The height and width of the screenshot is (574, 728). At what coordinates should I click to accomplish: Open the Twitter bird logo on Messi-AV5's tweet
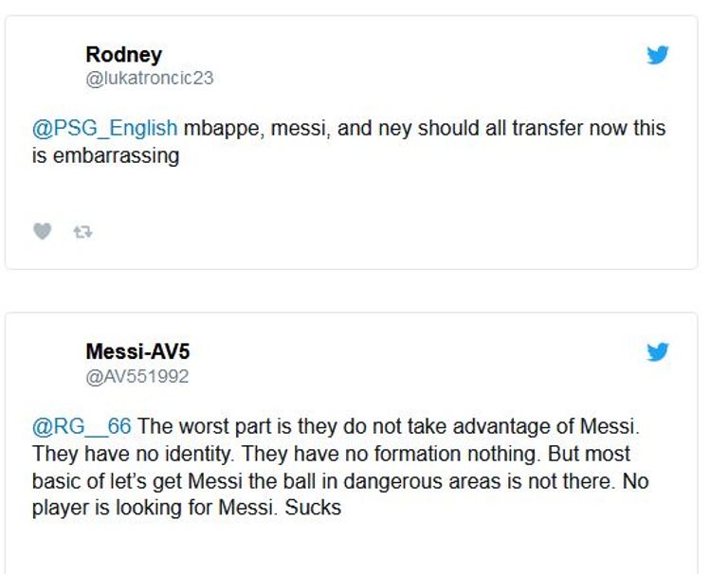(x=657, y=352)
